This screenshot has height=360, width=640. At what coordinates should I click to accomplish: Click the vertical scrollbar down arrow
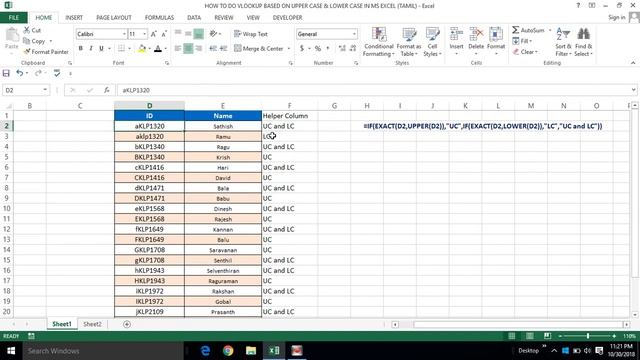pos(635,315)
